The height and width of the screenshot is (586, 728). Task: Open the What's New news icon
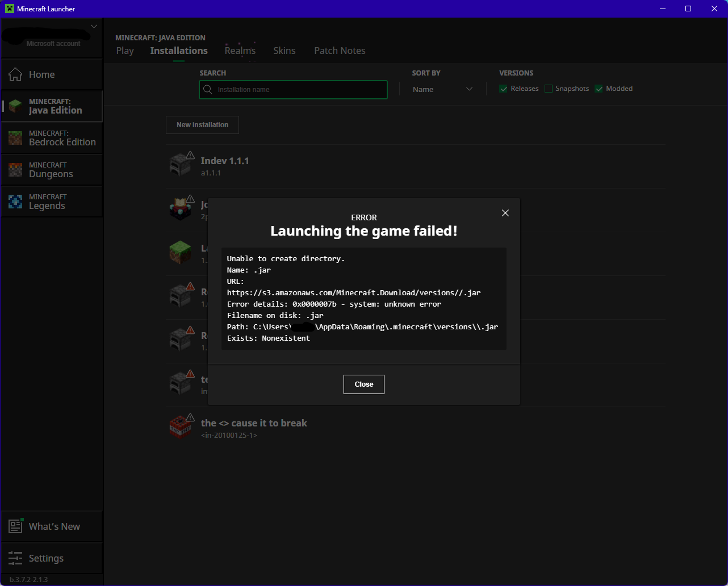pyautogui.click(x=15, y=526)
